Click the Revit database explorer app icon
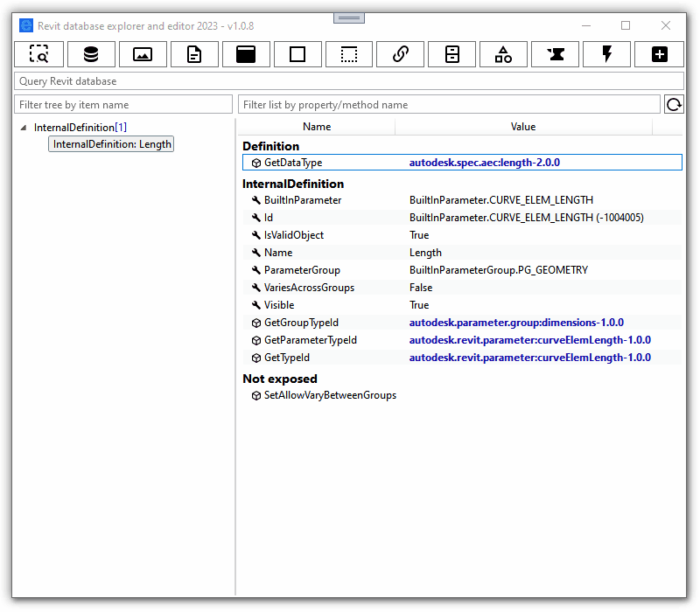Viewport: 700px width, 612px height. (x=26, y=26)
